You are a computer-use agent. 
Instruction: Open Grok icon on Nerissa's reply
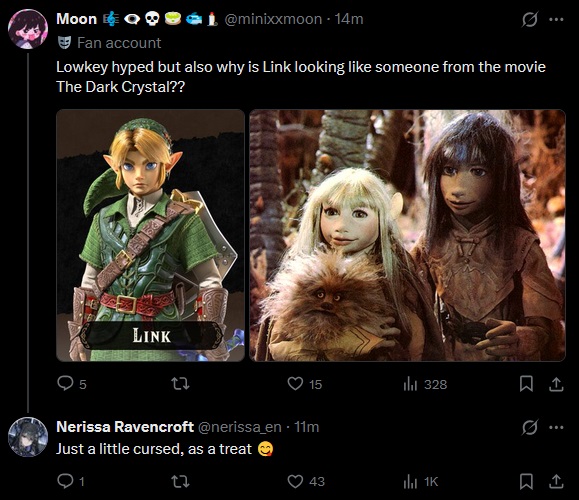coord(530,427)
